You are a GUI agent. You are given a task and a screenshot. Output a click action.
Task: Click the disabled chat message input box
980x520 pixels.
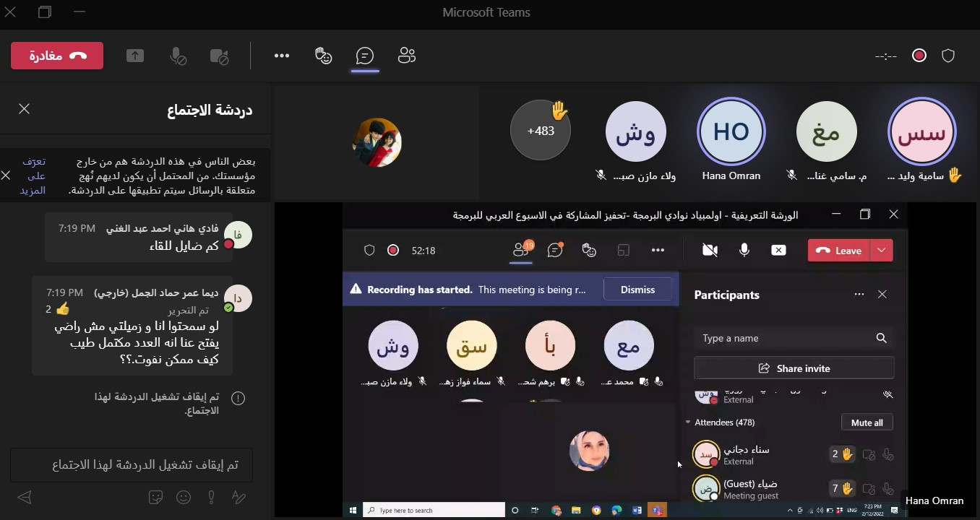(132, 465)
